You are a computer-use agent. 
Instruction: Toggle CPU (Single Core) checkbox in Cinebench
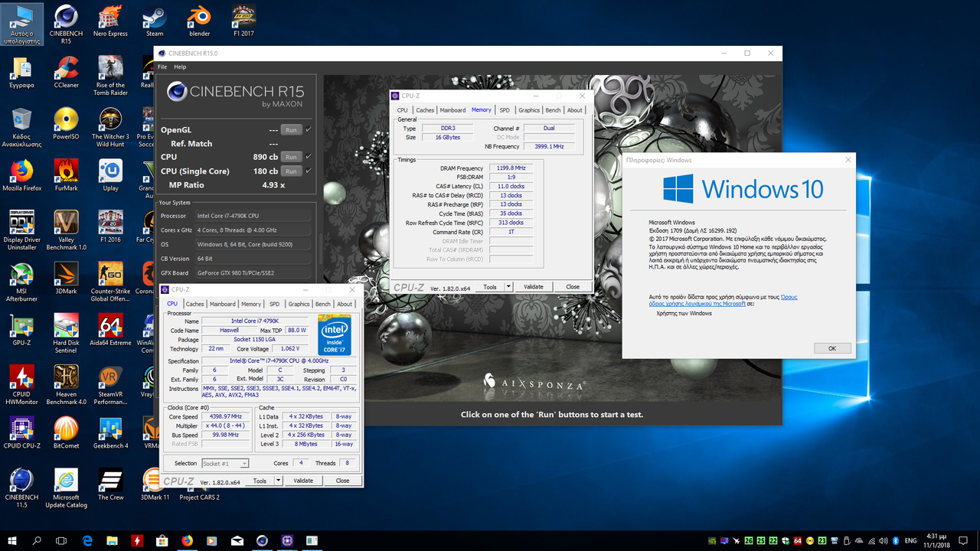pyautogui.click(x=309, y=171)
